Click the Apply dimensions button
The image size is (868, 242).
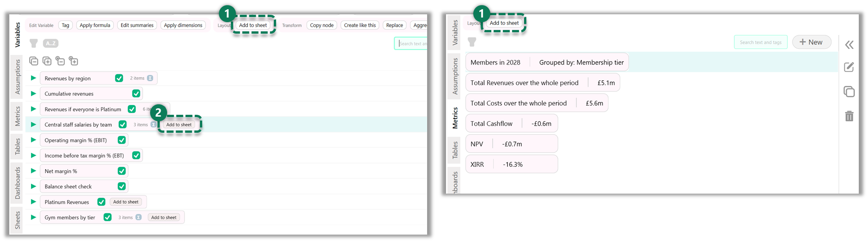click(183, 25)
